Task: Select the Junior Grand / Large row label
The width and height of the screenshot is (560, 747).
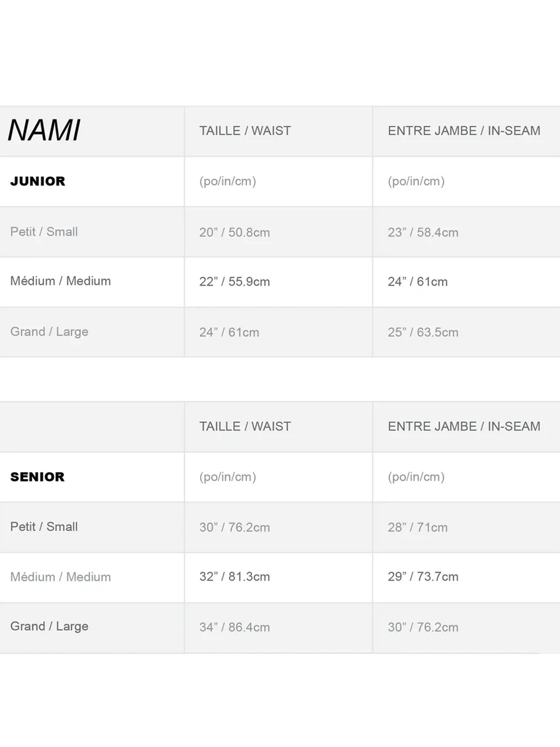Action: click(x=49, y=332)
